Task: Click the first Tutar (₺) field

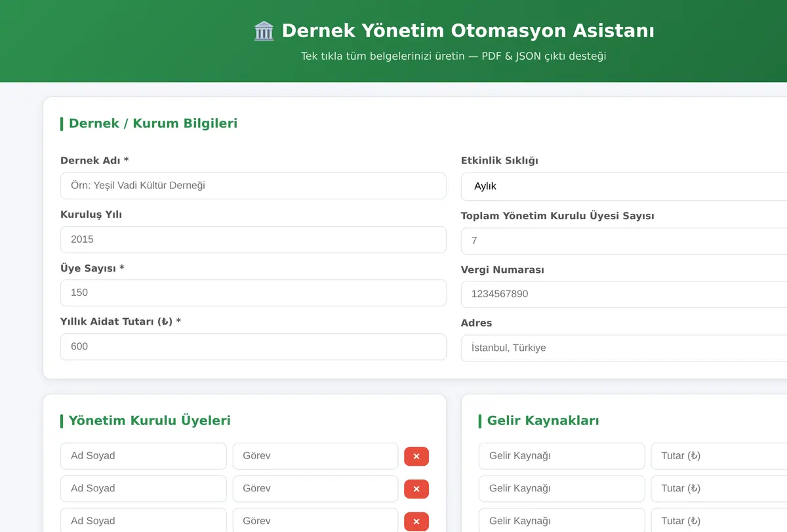Action: point(719,456)
